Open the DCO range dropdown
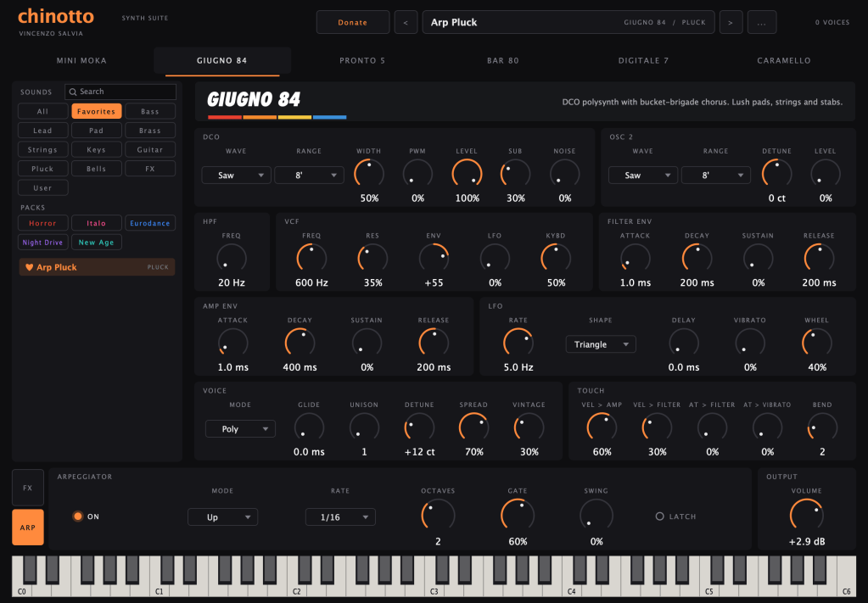The image size is (868, 603). tap(310, 176)
